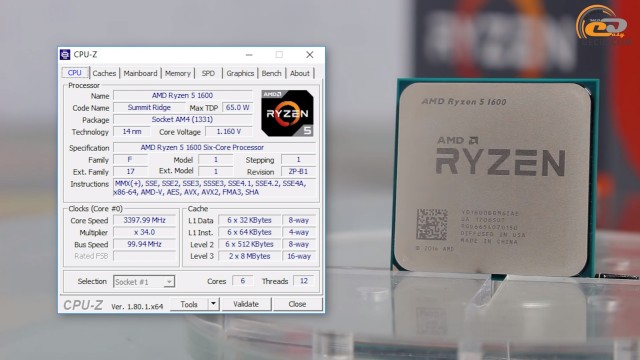This screenshot has width=640, height=360.
Task: Close CPU-Z with the X button
Action: [x=310, y=55]
